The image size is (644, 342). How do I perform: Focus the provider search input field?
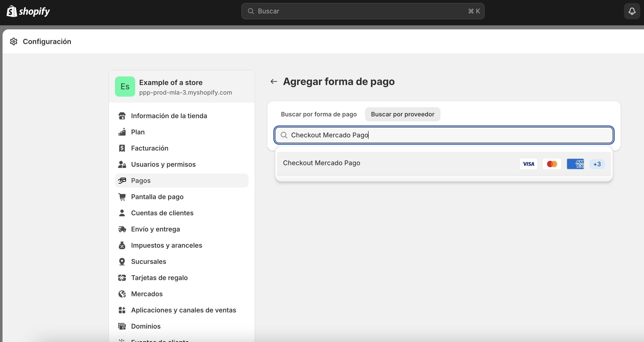[x=444, y=135]
